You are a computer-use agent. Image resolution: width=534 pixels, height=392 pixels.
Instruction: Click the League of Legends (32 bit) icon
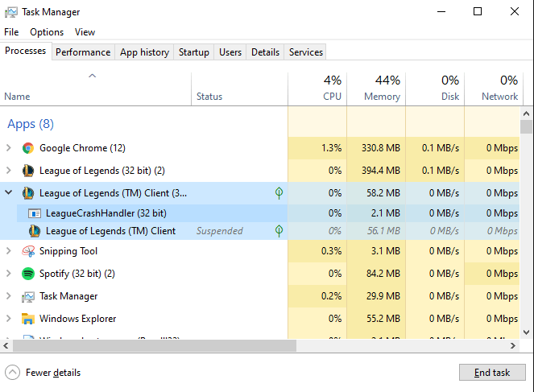pyautogui.click(x=28, y=171)
